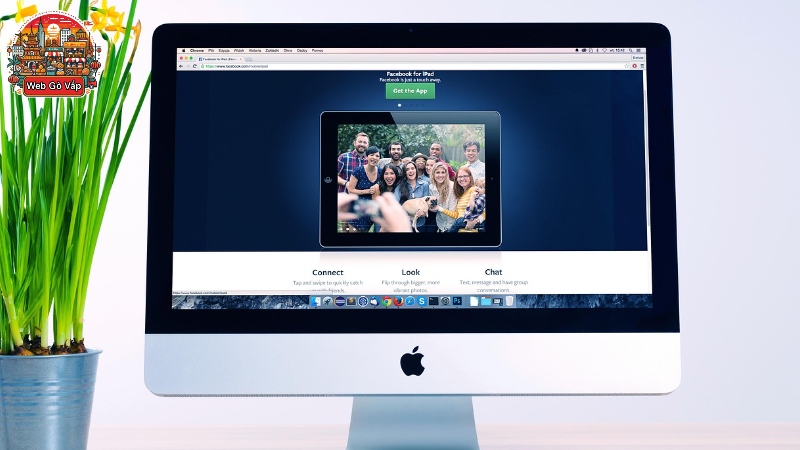This screenshot has width=800, height=450.
Task: Open Firefox from the dock
Action: 398,302
